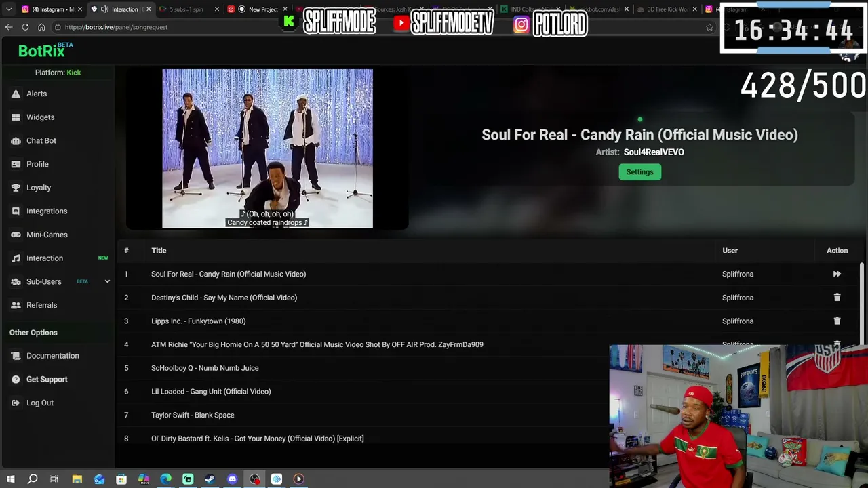Viewport: 868px width, 488px height.
Task: Open Microsoft Edge from the taskbar
Action: coord(165,479)
